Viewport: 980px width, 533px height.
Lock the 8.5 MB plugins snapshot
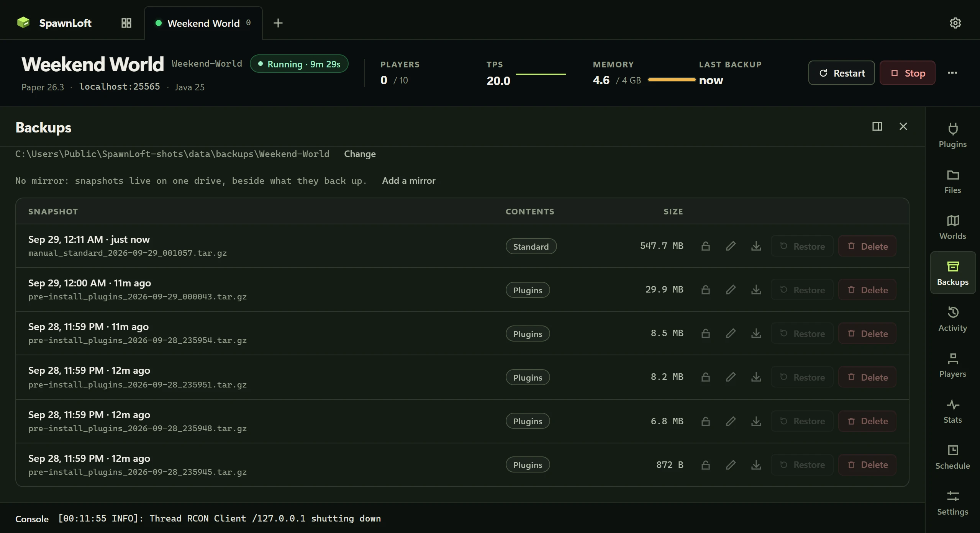[705, 333]
